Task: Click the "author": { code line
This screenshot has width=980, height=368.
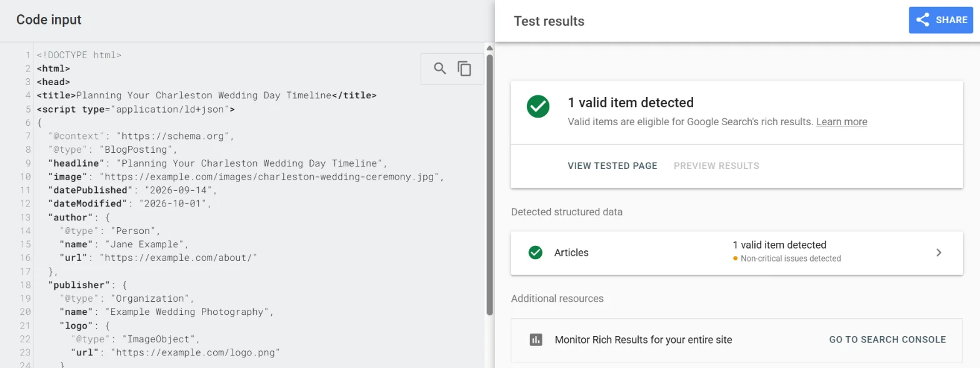Action: 79,217
